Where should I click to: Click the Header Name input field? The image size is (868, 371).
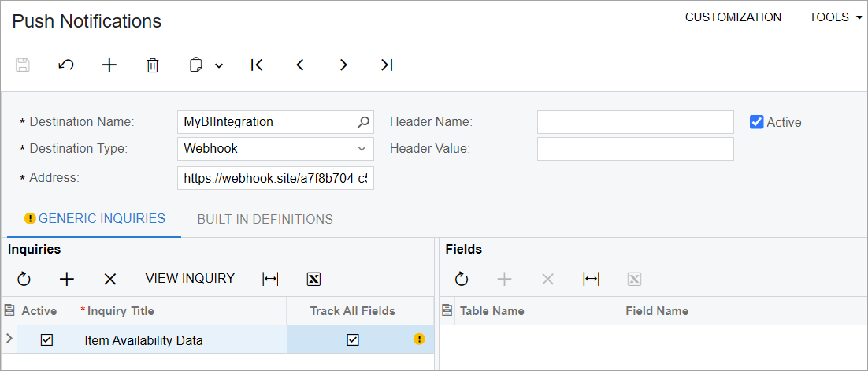635,122
